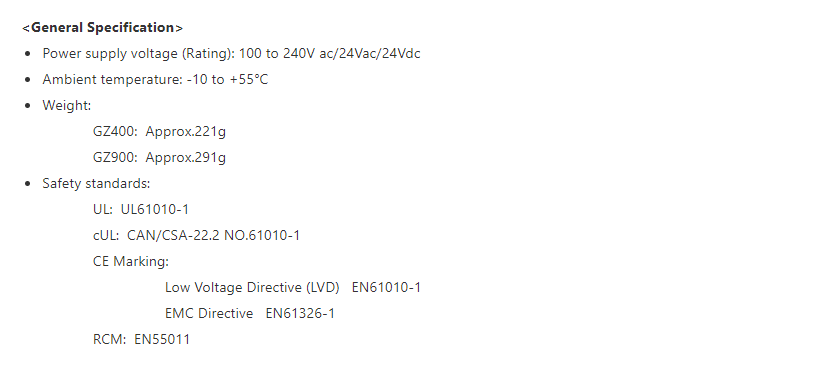Click the CE Marking label
Screen dimensions: 828x369
[x=131, y=261]
